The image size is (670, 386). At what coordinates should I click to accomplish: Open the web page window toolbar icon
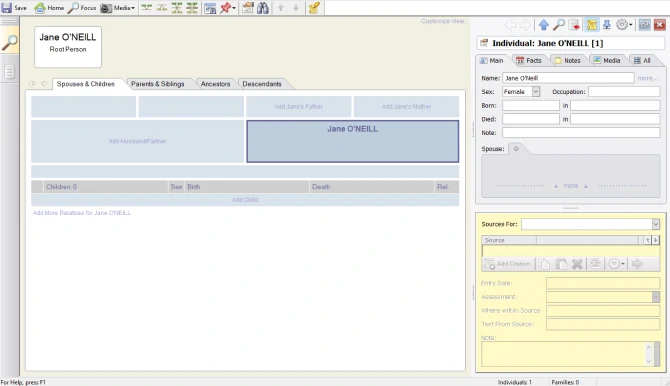210,8
